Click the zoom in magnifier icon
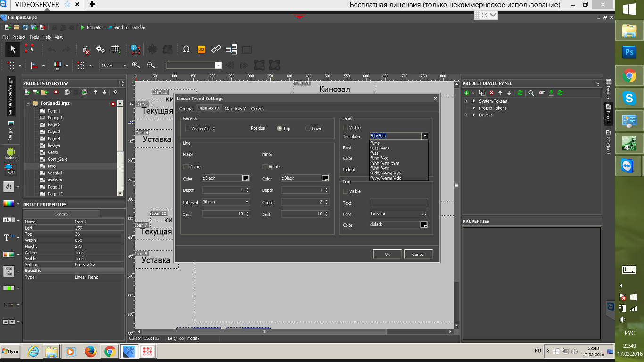Image resolution: width=644 pixels, height=362 pixels. (136, 65)
